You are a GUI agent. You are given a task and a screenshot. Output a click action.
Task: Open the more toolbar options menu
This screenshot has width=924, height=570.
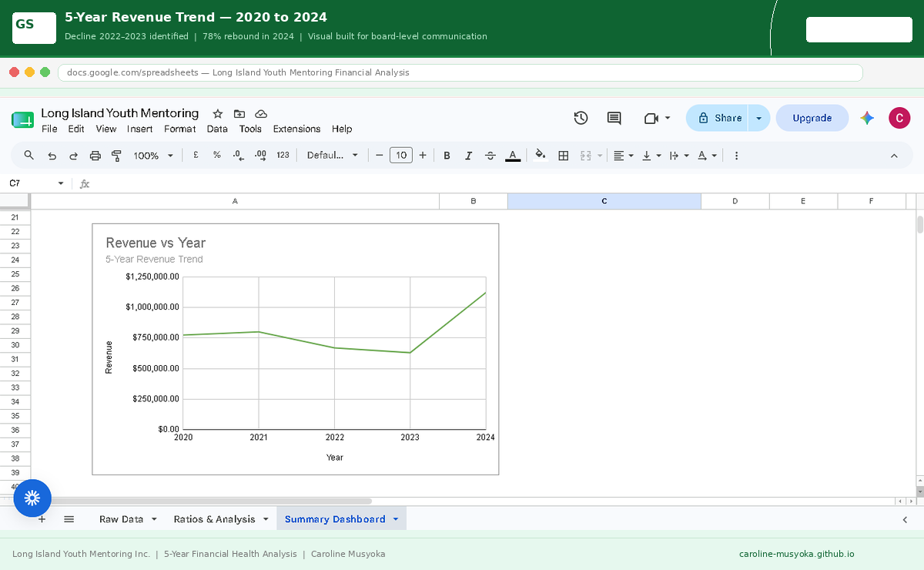pyautogui.click(x=737, y=156)
